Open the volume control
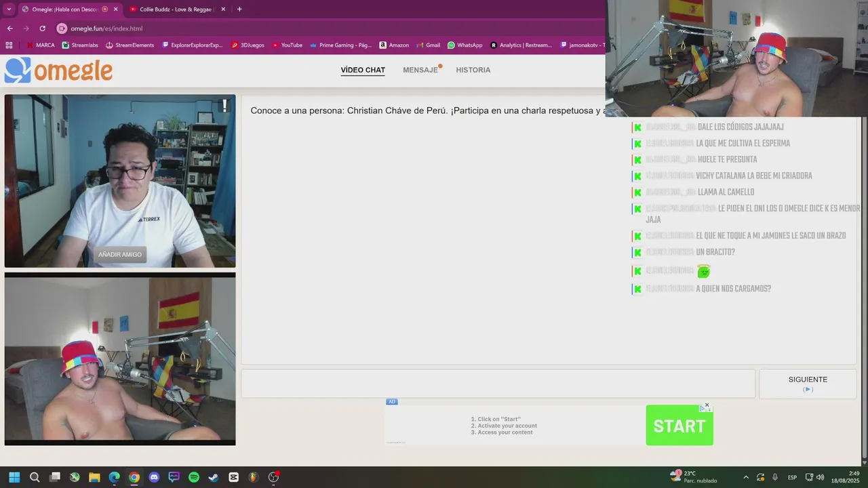 click(x=821, y=477)
